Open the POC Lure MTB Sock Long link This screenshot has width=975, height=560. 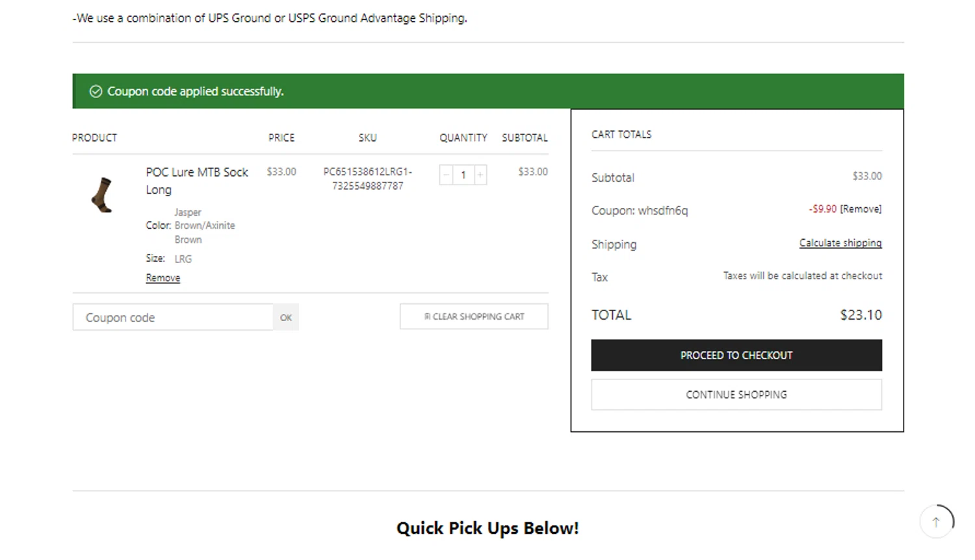coord(197,181)
